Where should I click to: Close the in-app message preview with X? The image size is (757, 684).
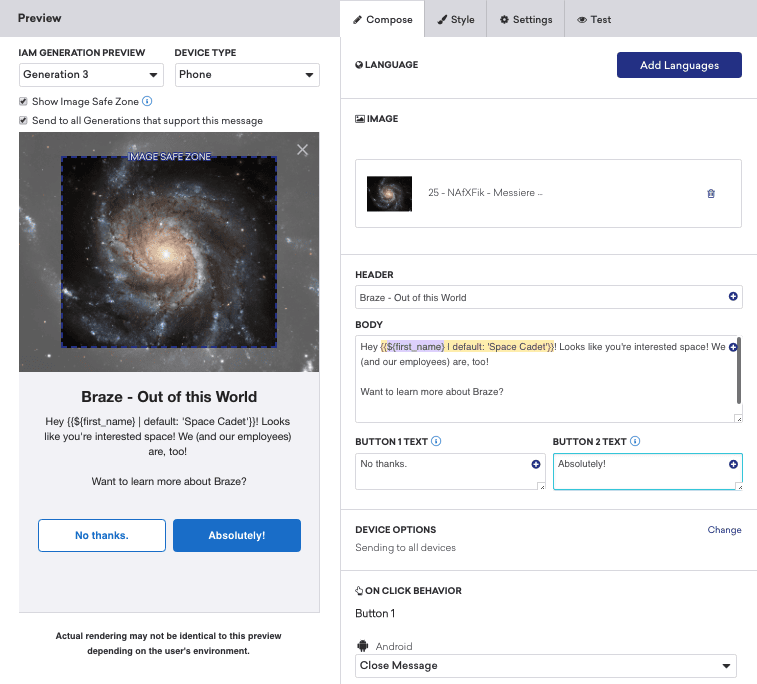(x=302, y=150)
